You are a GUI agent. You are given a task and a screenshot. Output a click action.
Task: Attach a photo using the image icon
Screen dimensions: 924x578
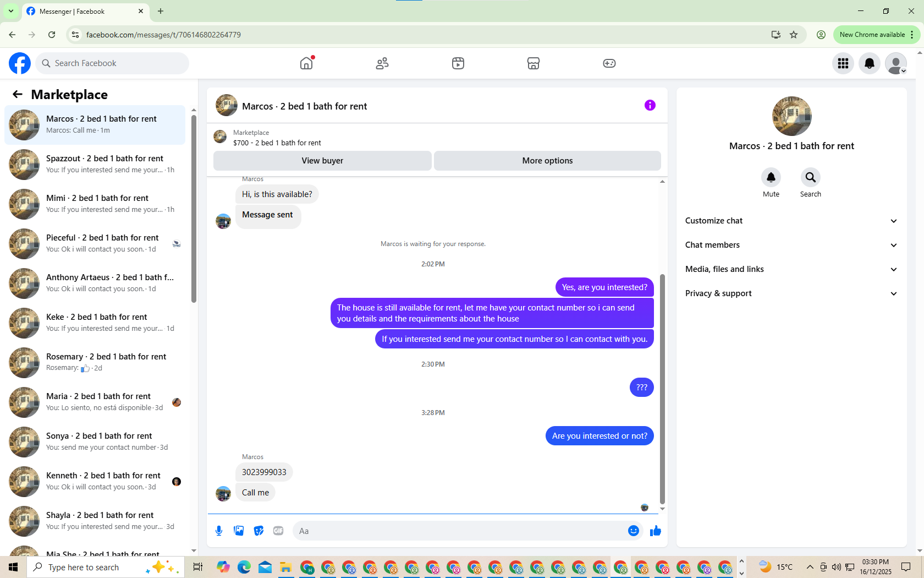tap(239, 531)
